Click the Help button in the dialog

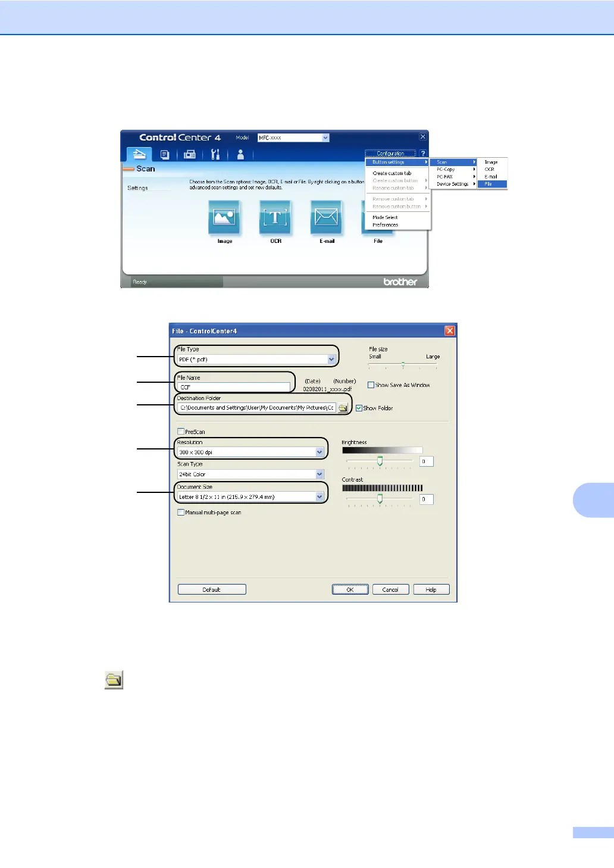pyautogui.click(x=431, y=589)
